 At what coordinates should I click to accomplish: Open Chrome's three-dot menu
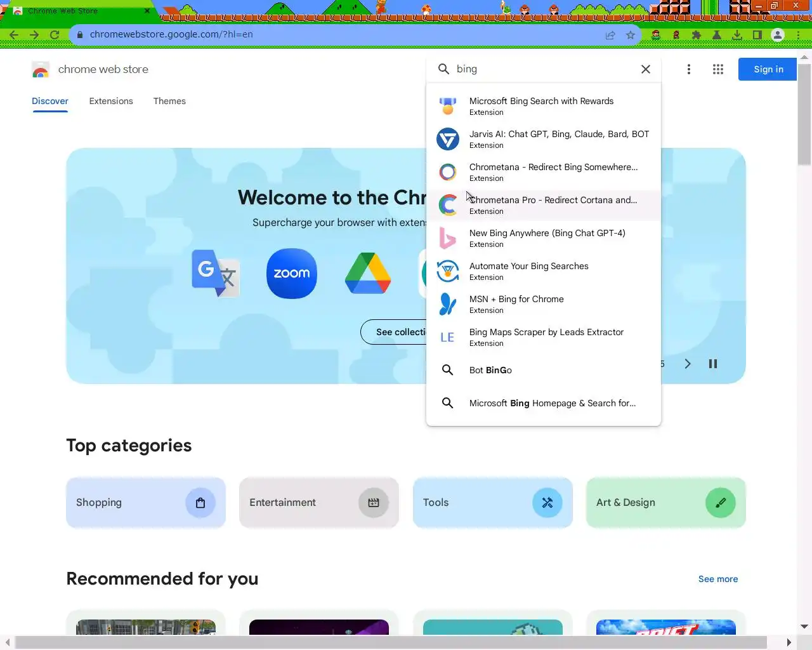click(x=798, y=35)
